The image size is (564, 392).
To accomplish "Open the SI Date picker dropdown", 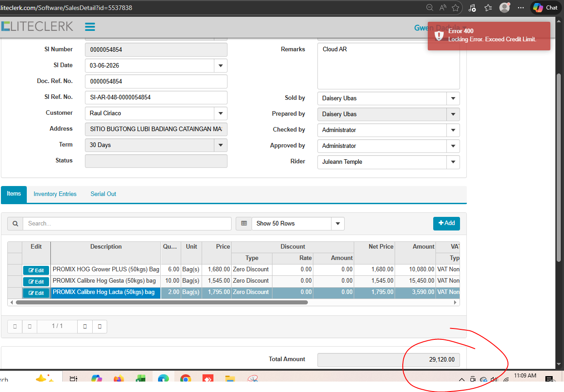I will 220,66.
